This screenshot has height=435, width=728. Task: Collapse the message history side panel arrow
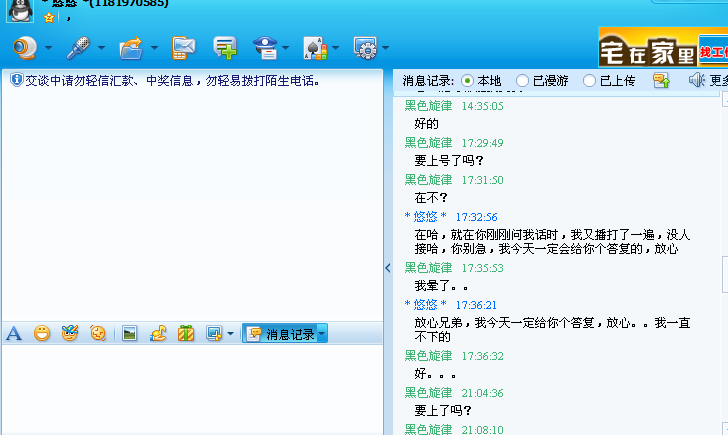coord(388,268)
